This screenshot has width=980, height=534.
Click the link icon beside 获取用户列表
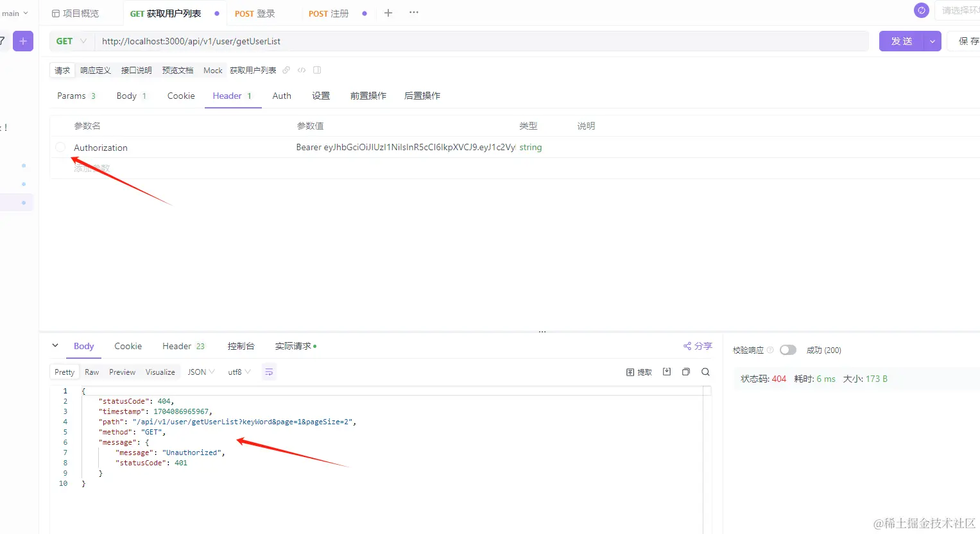(286, 70)
